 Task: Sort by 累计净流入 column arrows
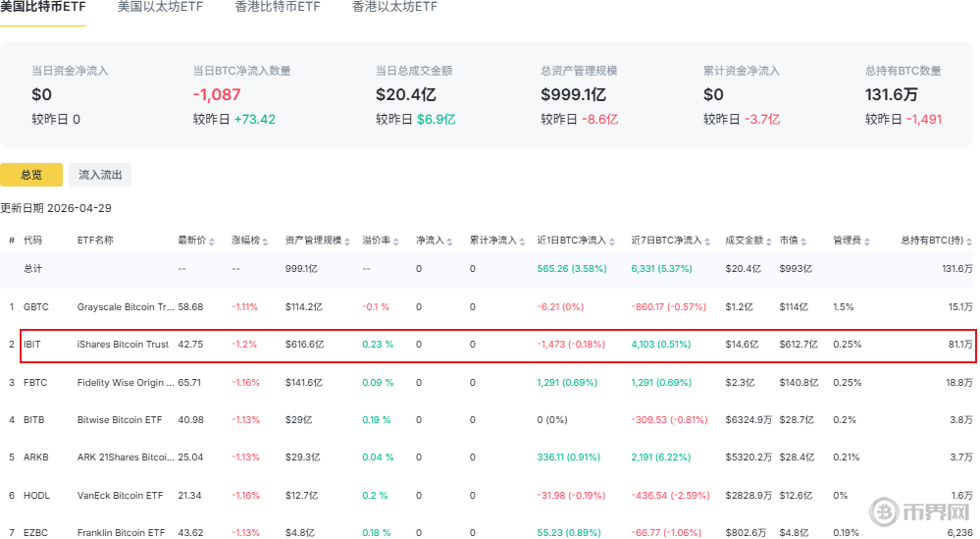tap(523, 241)
